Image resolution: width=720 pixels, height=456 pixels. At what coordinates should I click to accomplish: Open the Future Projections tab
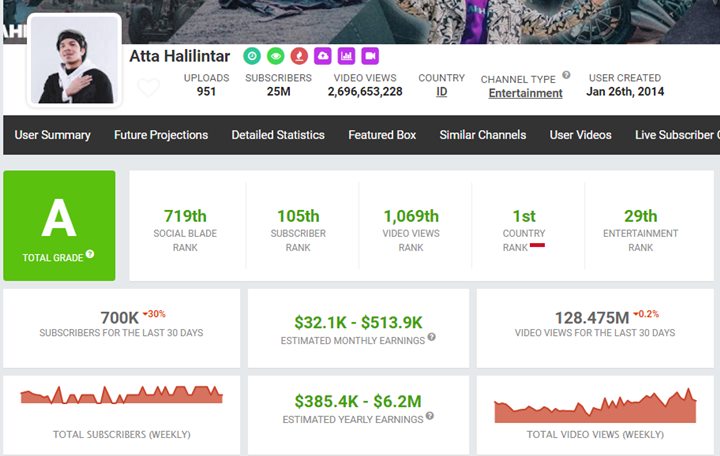click(x=161, y=135)
